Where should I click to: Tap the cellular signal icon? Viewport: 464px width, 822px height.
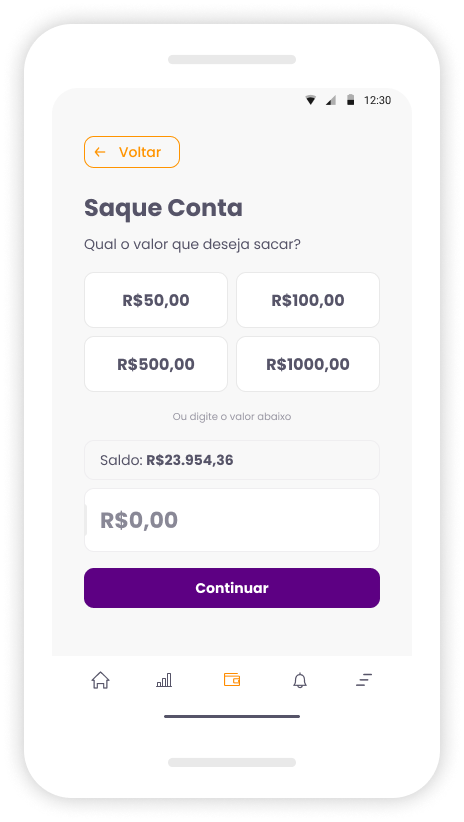coord(330,100)
